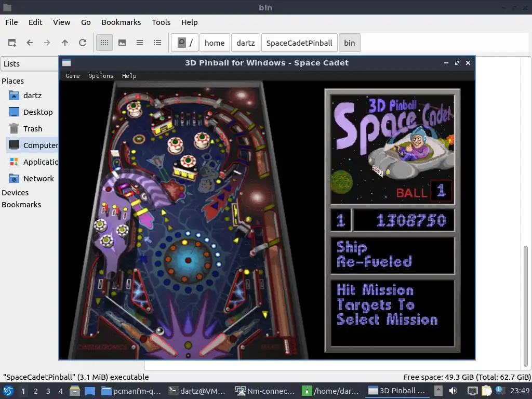This screenshot has width=532, height=399.
Task: Open the volume control tray icon
Action: 453,391
